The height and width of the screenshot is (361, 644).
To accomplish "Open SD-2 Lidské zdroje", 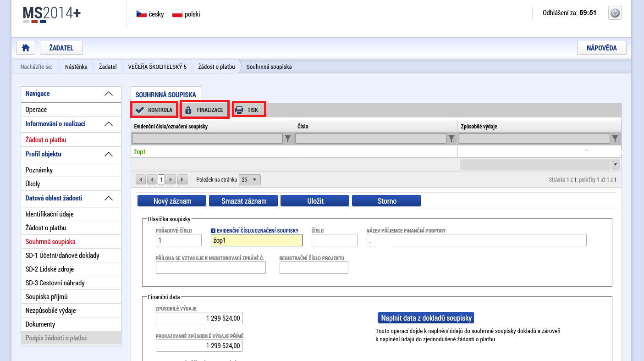I will tap(71, 269).
